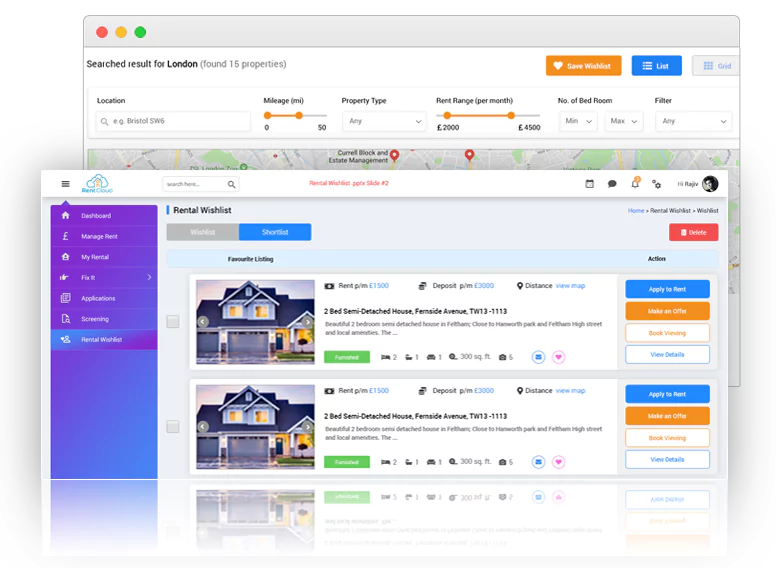Open the Property Type dropdown
The width and height of the screenshot is (776, 568).
click(x=384, y=121)
